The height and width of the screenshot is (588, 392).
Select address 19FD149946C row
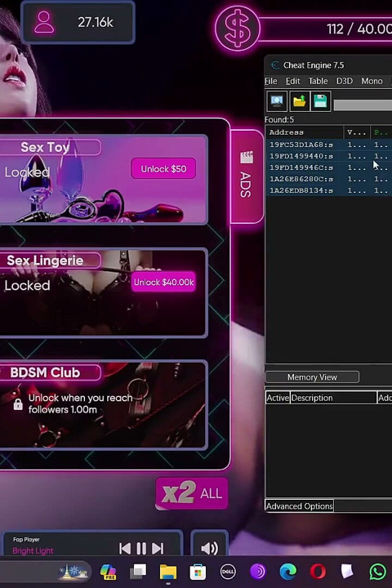click(x=329, y=167)
